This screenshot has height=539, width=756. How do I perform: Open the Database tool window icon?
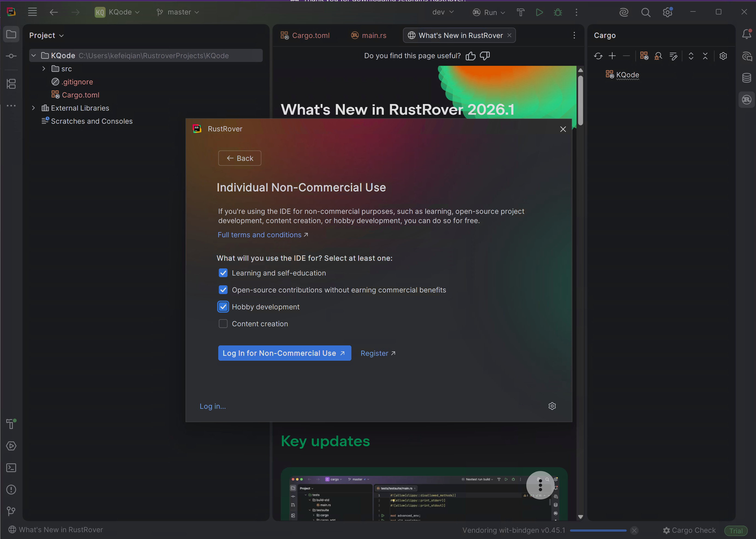click(747, 78)
